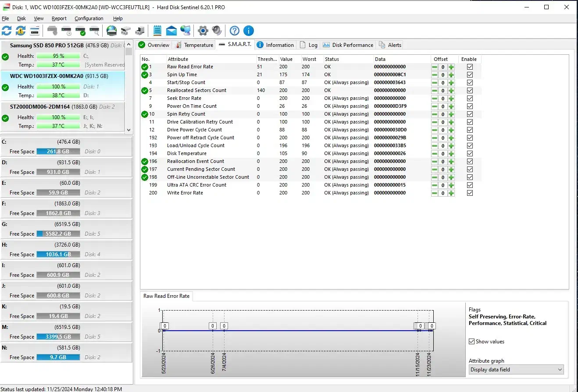The height and width of the screenshot is (392, 578).
Task: Uncheck Enable box for Raw Read Error Rate
Action: (x=470, y=67)
